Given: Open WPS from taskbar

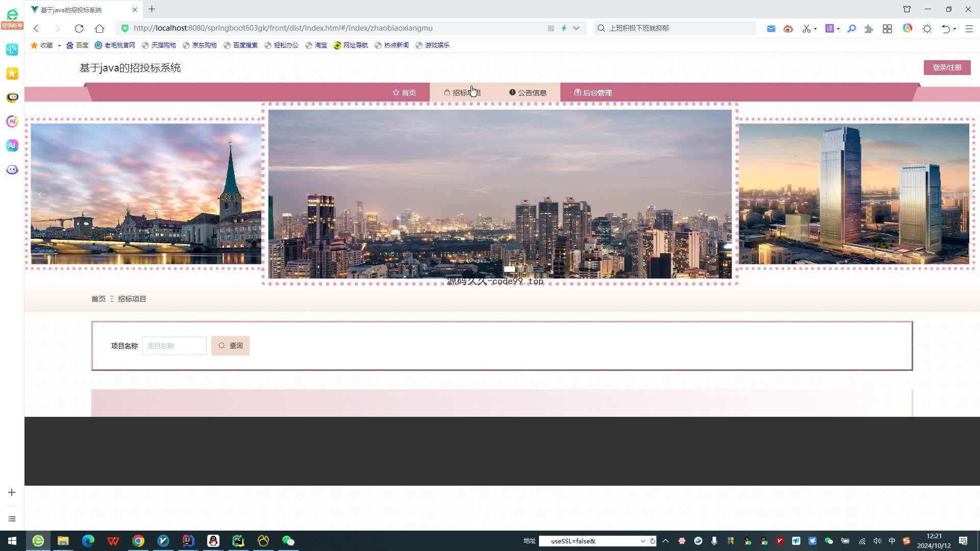Looking at the screenshot, I should coord(113,541).
